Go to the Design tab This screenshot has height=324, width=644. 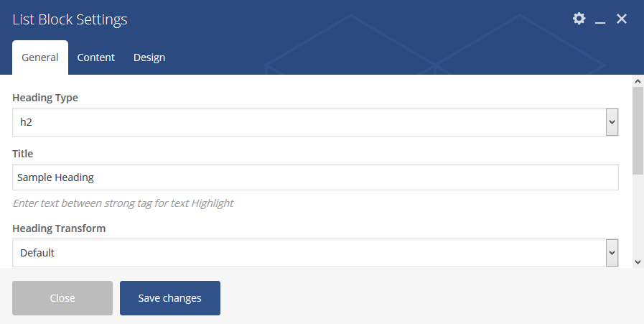pyautogui.click(x=149, y=57)
